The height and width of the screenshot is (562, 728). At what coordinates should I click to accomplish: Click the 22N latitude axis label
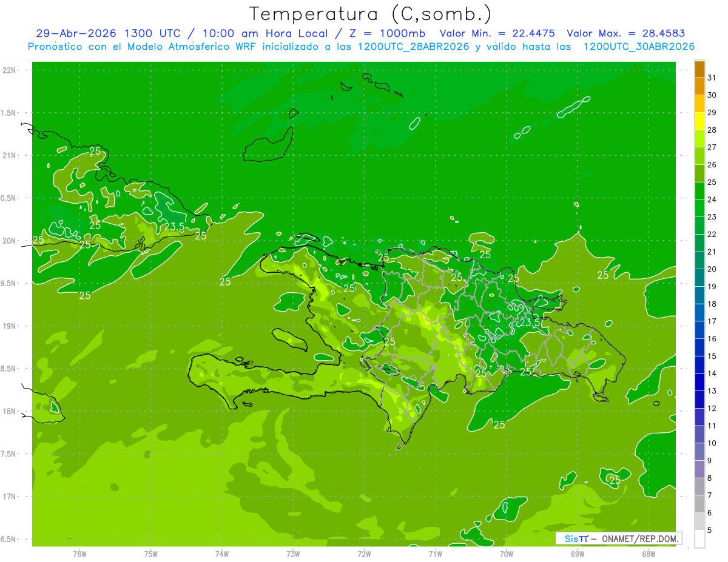point(9,70)
